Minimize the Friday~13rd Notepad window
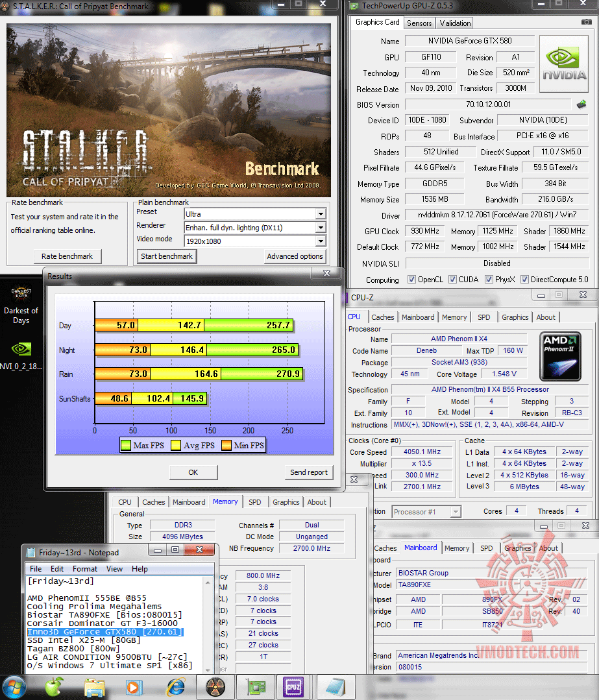 (x=157, y=549)
